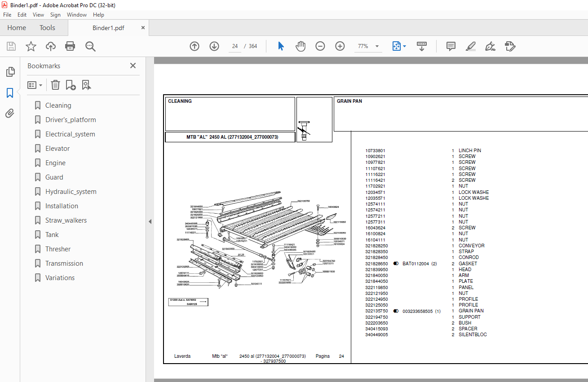Add a new bookmark icon
The image size is (588, 382).
[71, 85]
